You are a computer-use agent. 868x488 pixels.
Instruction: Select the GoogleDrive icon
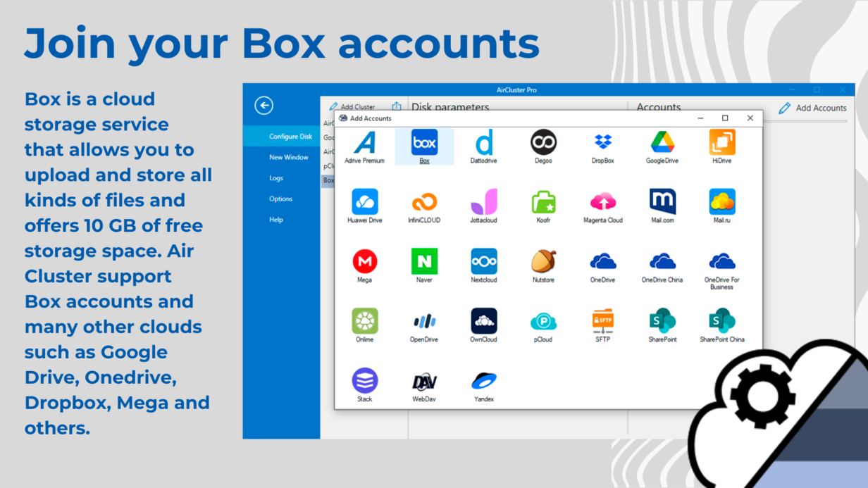pos(662,142)
